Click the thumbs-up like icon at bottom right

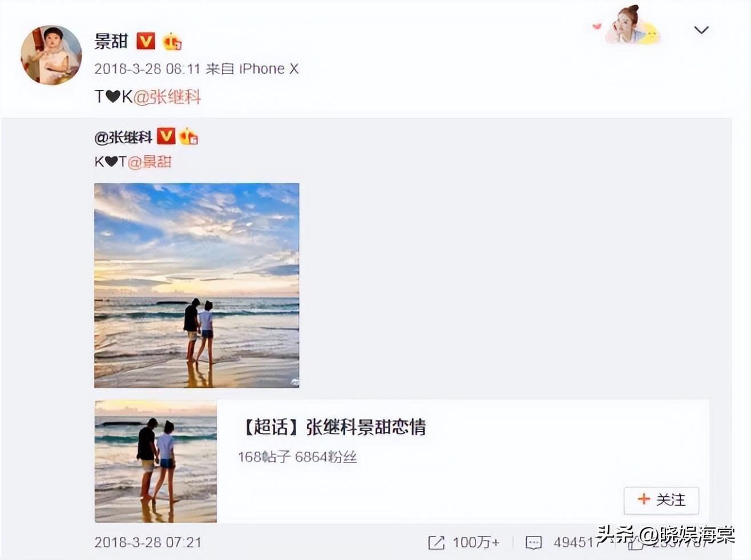click(635, 543)
